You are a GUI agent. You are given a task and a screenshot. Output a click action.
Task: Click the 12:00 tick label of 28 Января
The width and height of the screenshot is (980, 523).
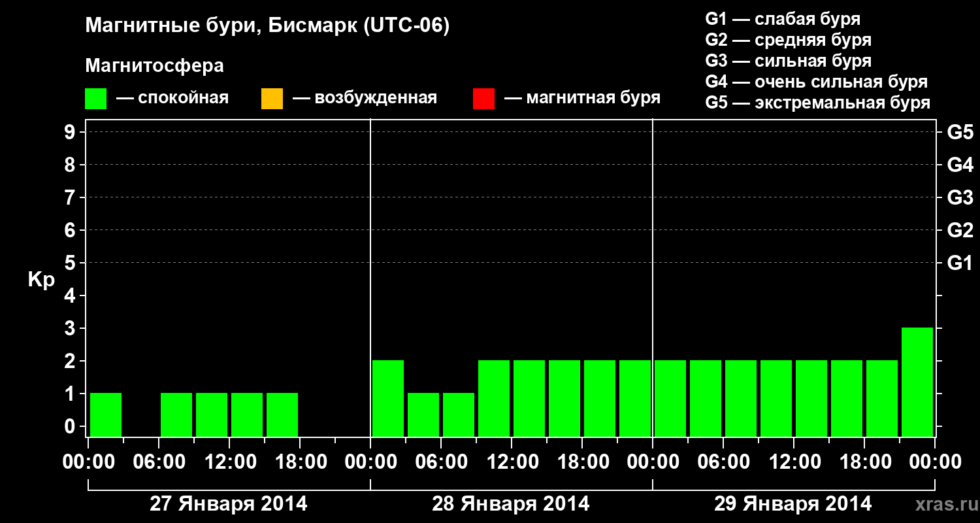512,462
